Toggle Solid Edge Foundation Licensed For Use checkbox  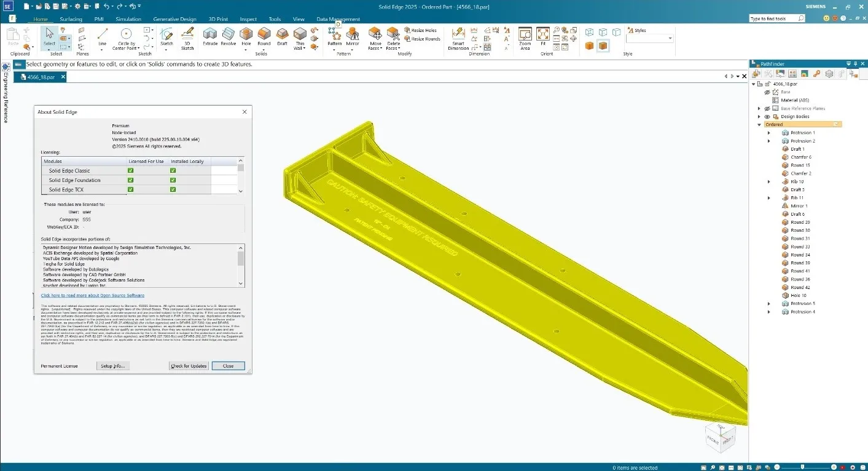pyautogui.click(x=130, y=180)
